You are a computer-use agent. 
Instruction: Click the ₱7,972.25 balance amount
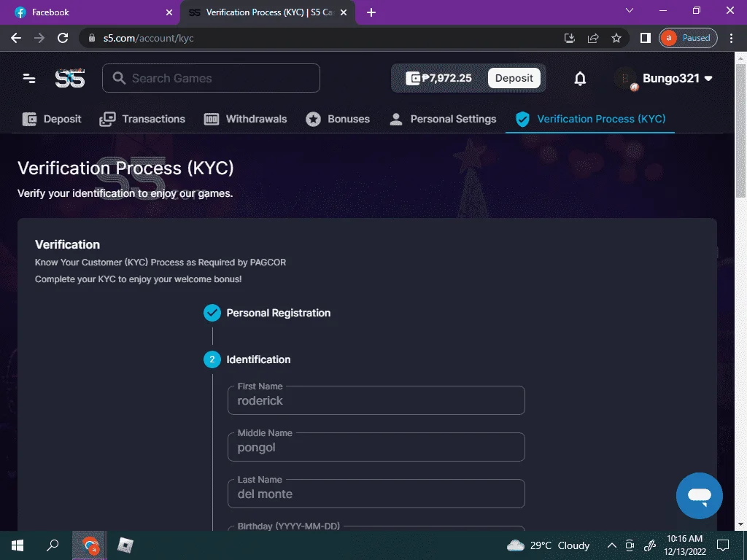[447, 78]
